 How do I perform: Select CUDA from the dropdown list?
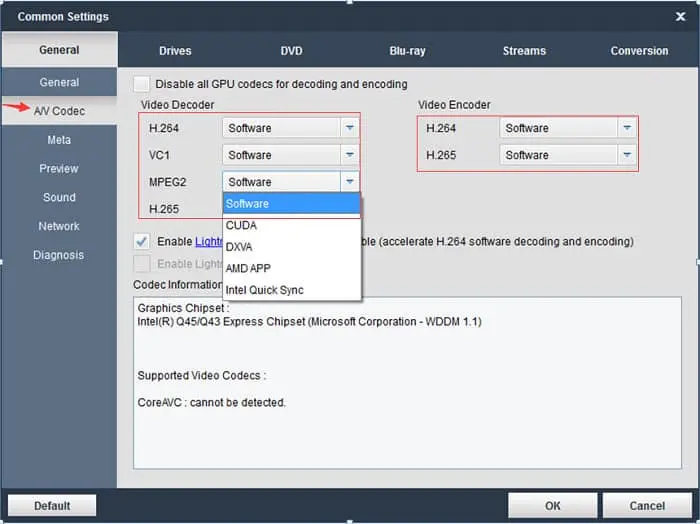click(x=241, y=225)
